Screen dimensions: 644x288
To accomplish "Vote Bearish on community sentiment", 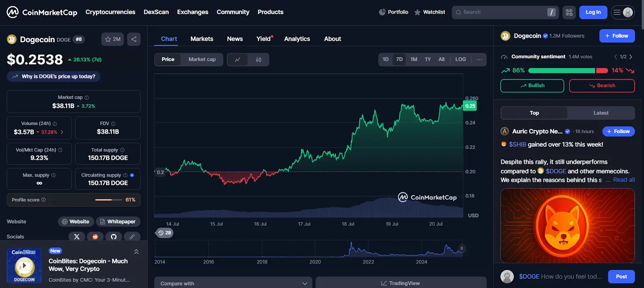I will (602, 86).
